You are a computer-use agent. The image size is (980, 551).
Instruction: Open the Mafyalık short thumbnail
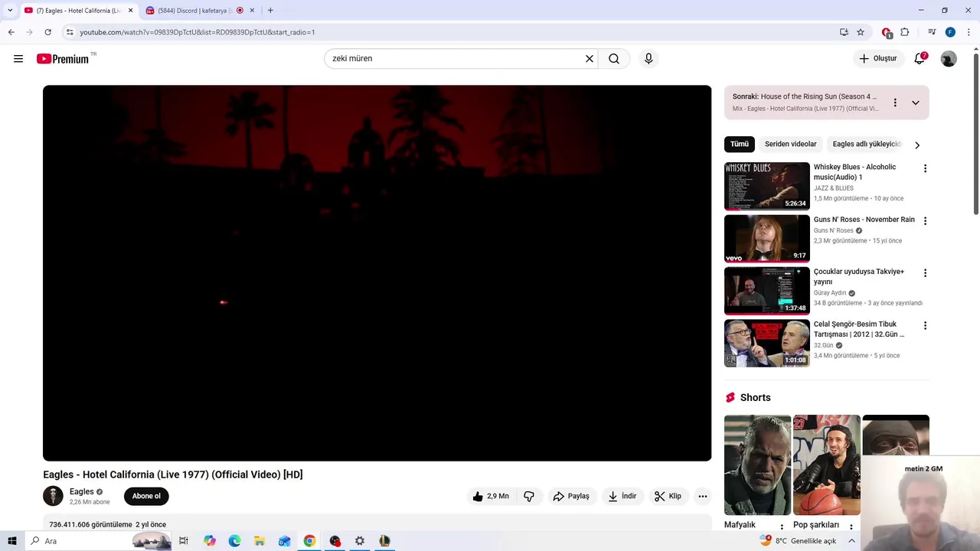[757, 465]
